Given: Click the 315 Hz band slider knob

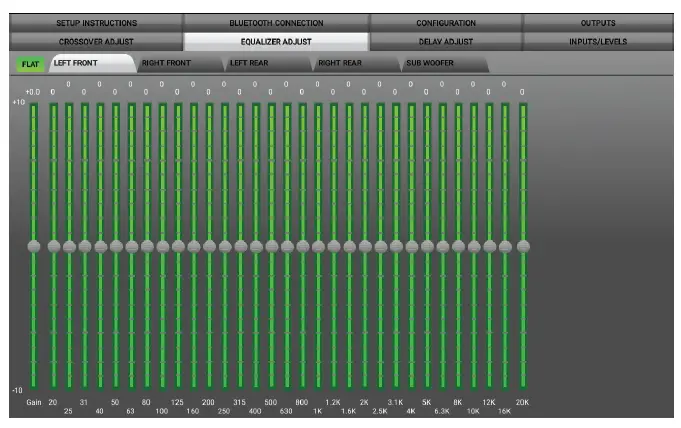Looking at the screenshot, I should pos(241,246).
